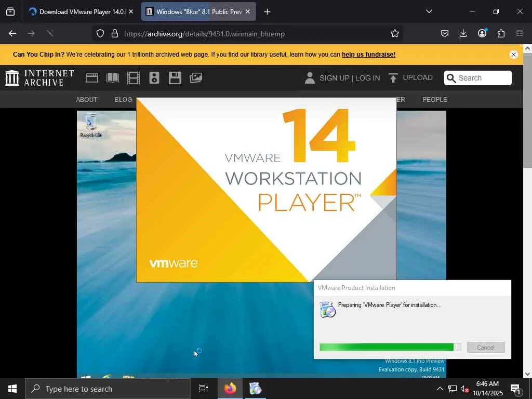This screenshot has width=532, height=399.
Task: Go to Internet Archive home logo
Action: point(39,78)
